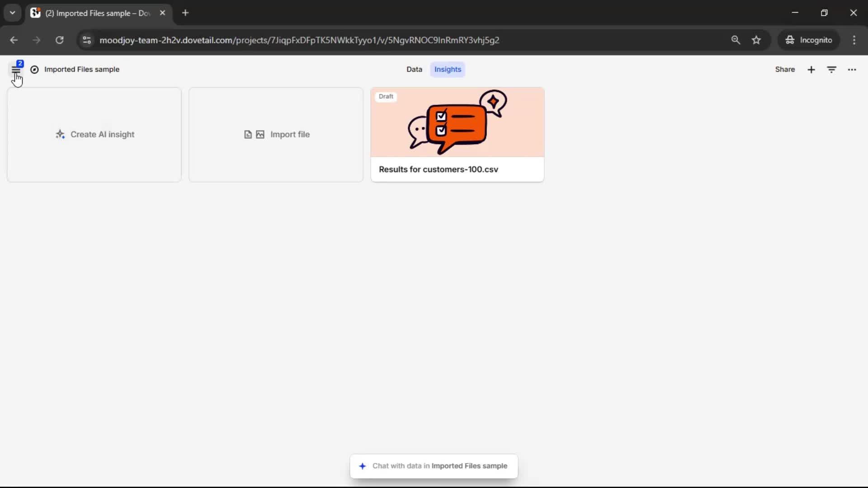
Task: Click the project icon beside Imported Files sample
Action: point(34,70)
